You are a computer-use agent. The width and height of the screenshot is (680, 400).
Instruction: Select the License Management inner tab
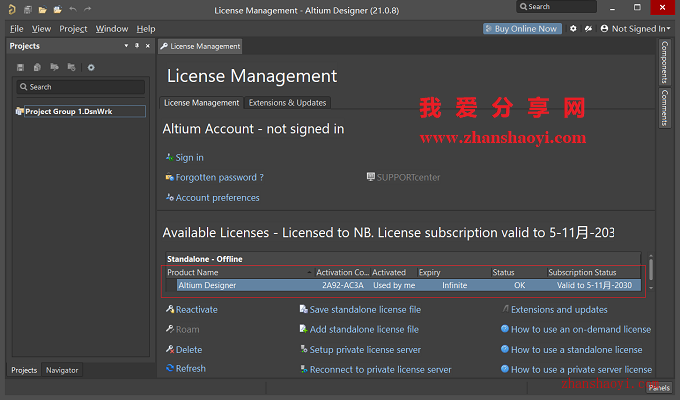pos(202,103)
